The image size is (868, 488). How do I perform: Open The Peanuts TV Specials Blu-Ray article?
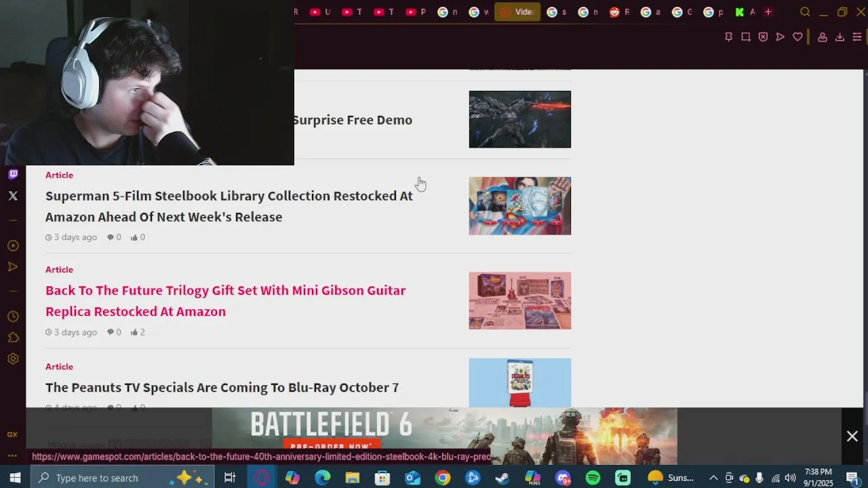(222, 388)
